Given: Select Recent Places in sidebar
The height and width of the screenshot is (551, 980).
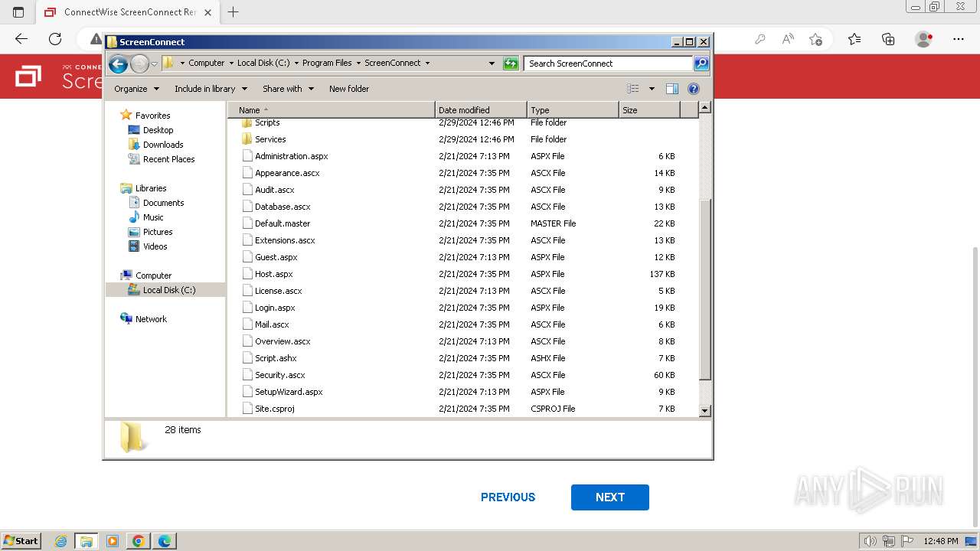Looking at the screenshot, I should [x=168, y=159].
